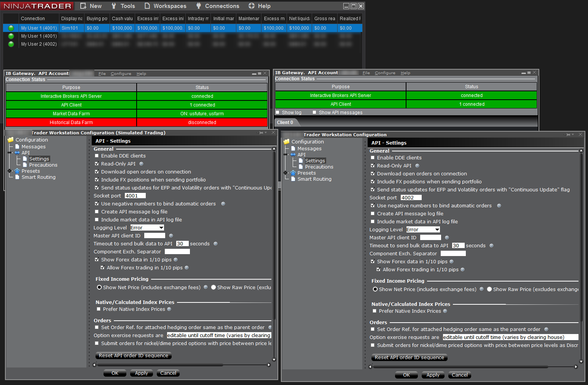
Task: Click Socket port field showing 4001
Action: tap(135, 196)
